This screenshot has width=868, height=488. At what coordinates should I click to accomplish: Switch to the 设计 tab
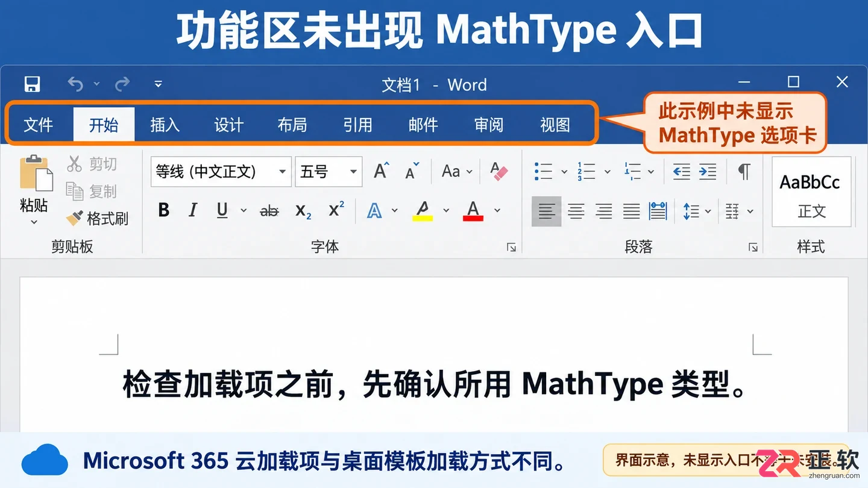point(229,125)
